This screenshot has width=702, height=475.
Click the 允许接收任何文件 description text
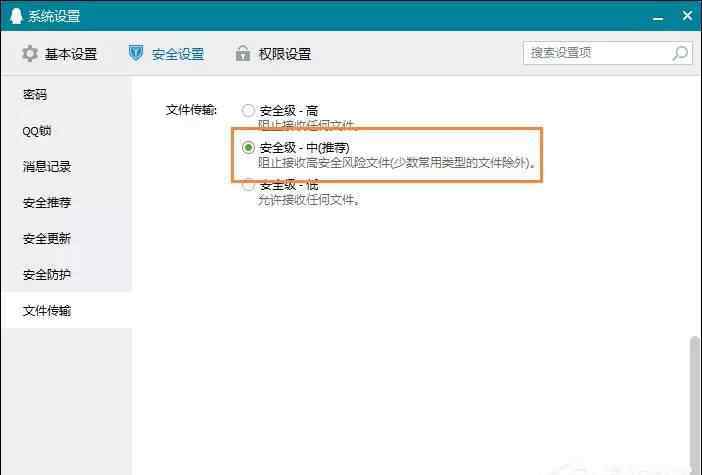pyautogui.click(x=309, y=200)
